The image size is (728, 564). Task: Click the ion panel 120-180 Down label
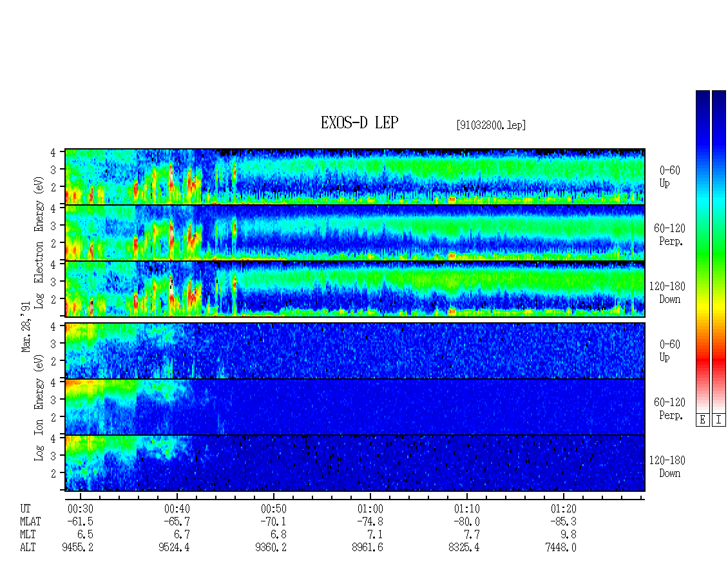tap(667, 467)
